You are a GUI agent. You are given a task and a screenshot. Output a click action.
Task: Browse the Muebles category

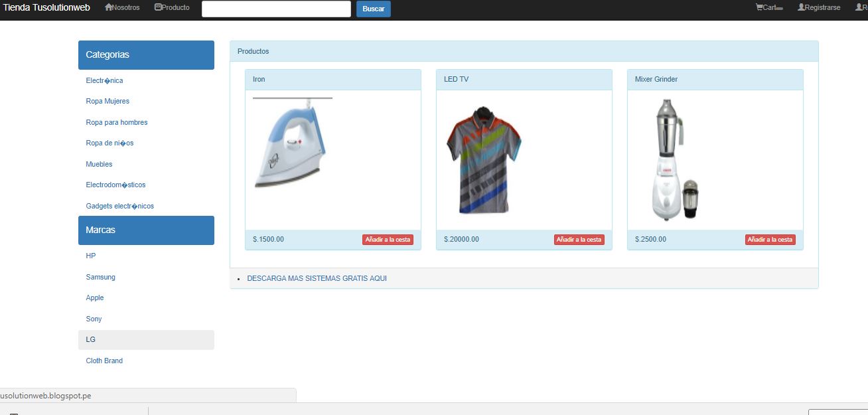(x=99, y=164)
